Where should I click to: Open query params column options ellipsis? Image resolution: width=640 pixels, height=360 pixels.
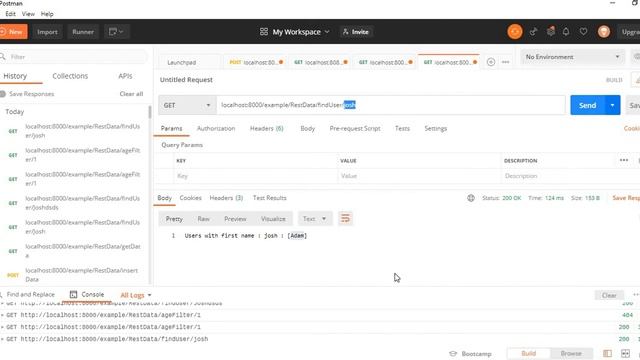[x=624, y=160]
